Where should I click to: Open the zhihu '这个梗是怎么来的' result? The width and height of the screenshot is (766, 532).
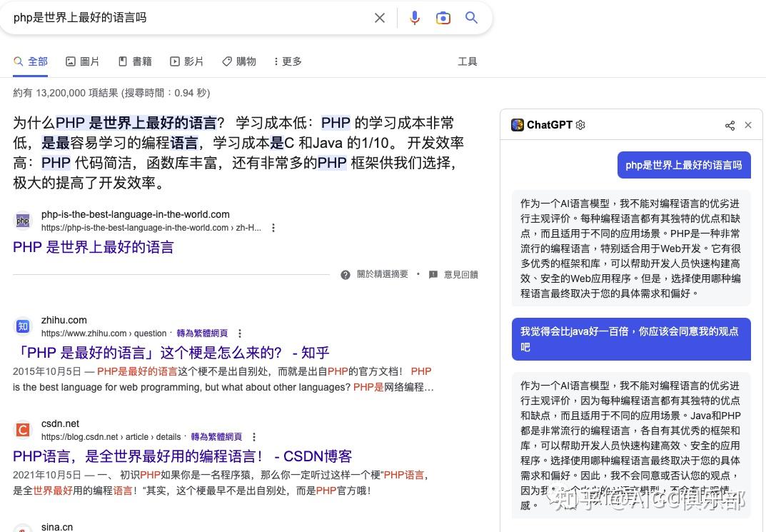click(171, 353)
